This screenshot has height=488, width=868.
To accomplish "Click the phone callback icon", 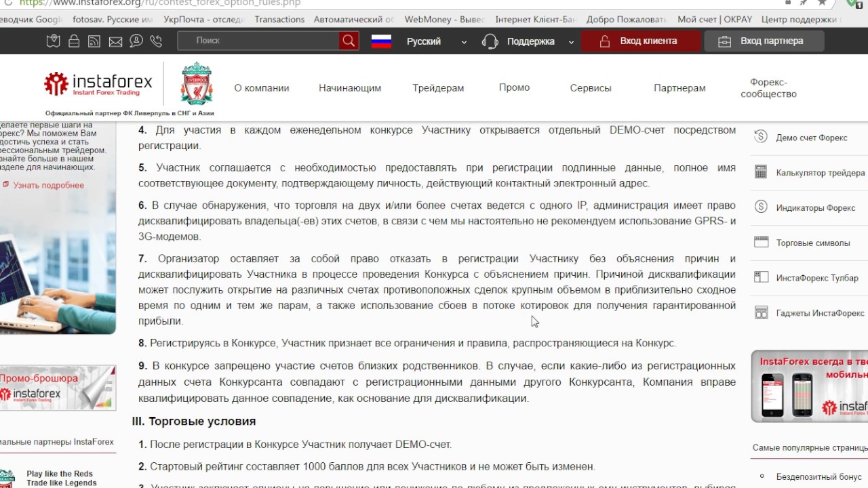I will (156, 41).
